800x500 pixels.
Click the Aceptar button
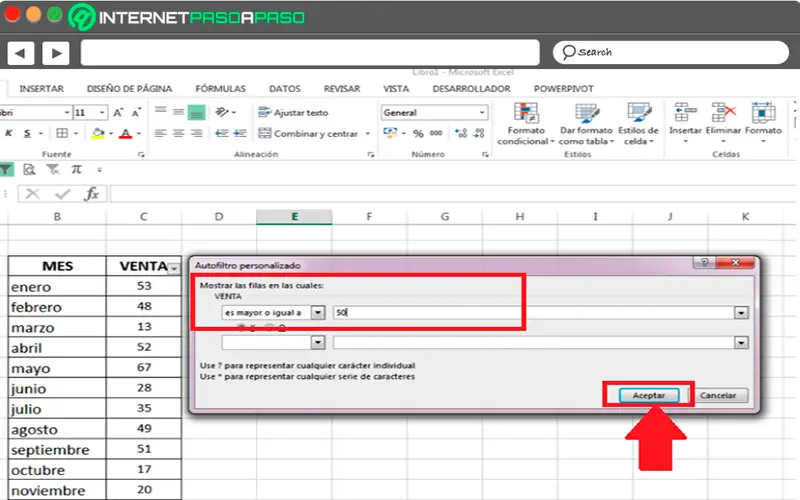(x=648, y=395)
